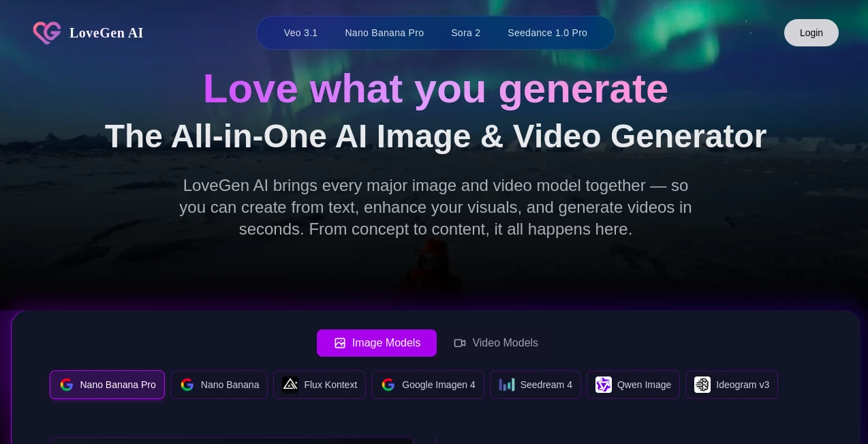
Task: Click the Qwen Image purple icon
Action: (604, 385)
